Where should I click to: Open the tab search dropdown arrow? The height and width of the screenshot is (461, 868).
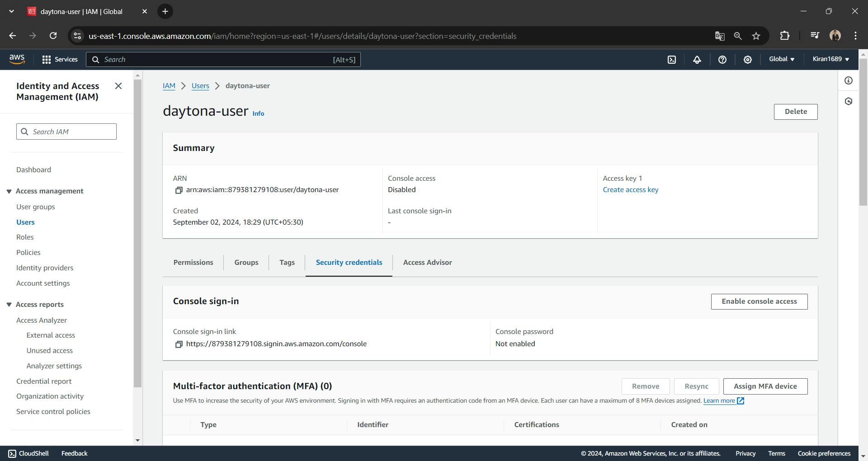[11, 11]
